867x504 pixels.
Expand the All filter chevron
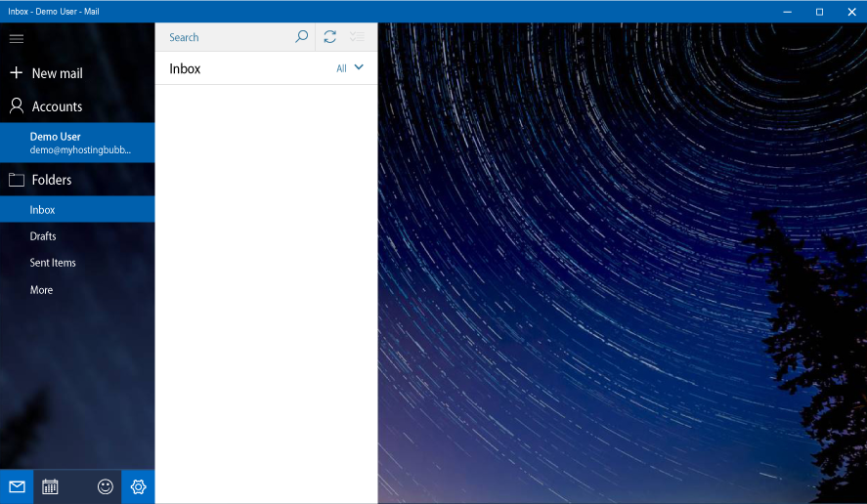(359, 67)
